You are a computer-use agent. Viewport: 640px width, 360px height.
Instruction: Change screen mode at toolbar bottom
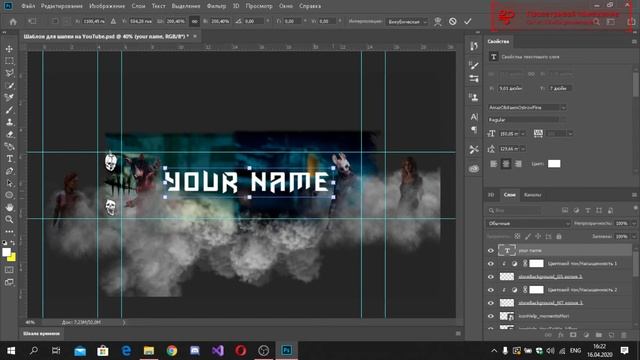point(9,282)
